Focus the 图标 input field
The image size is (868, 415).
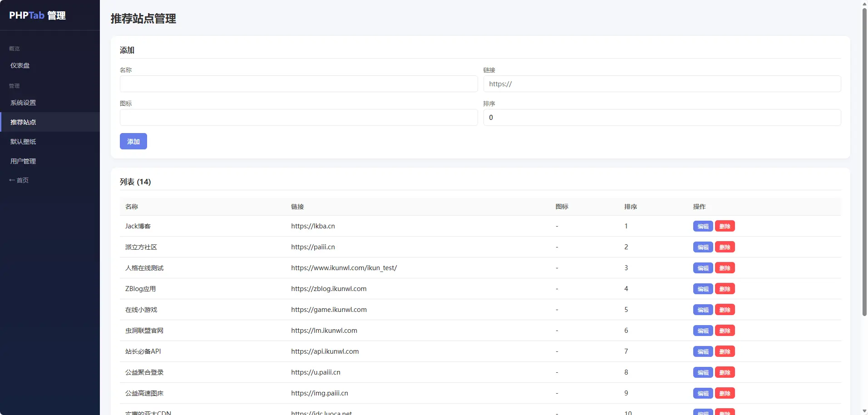coord(299,118)
